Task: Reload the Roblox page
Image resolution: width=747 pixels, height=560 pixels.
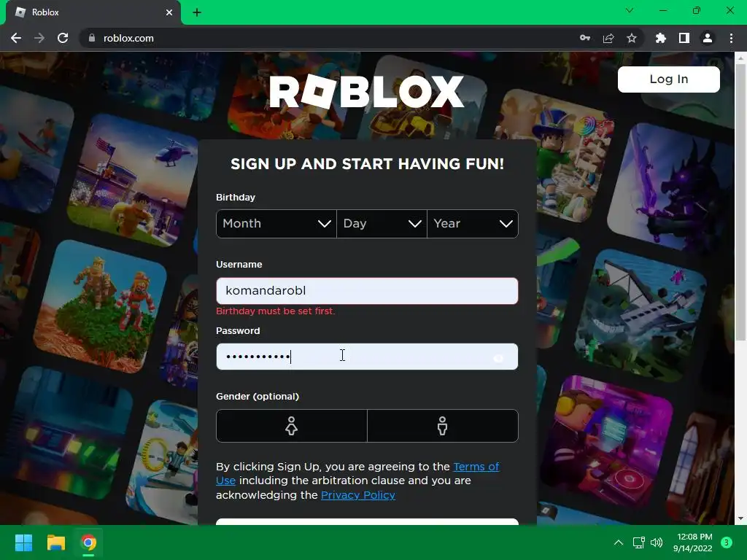Action: click(x=63, y=38)
